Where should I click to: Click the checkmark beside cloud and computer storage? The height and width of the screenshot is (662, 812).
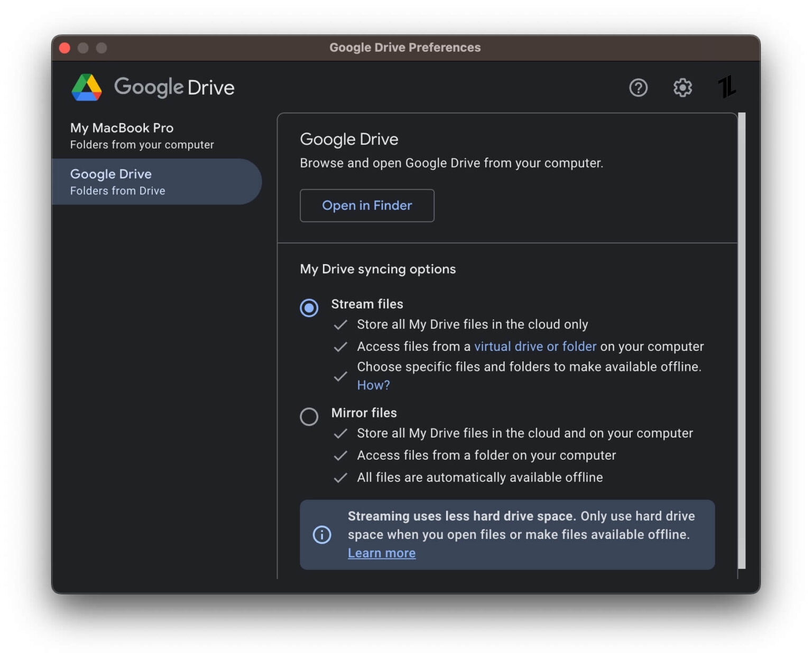click(x=342, y=434)
